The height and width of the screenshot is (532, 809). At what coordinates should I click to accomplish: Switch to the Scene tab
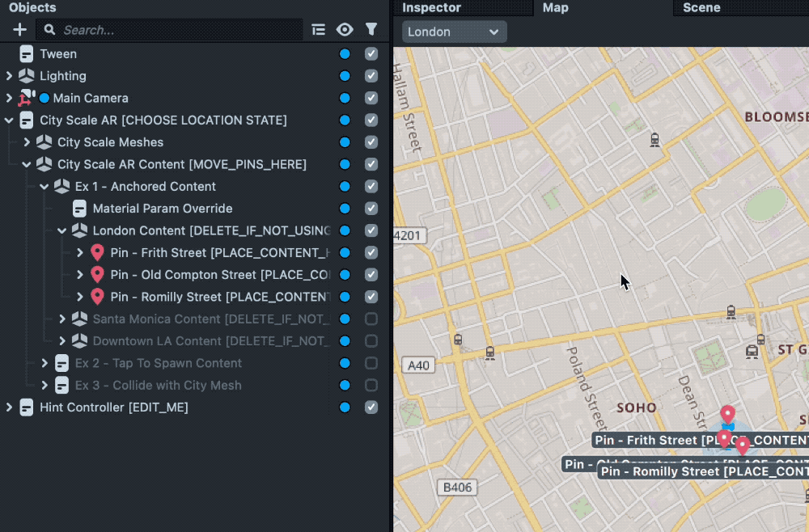coord(699,8)
